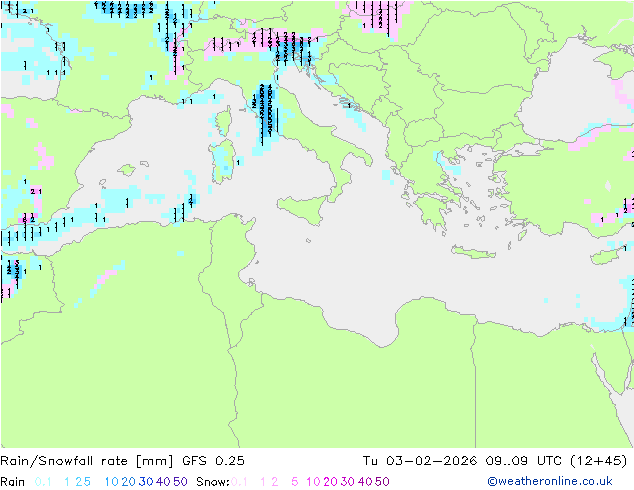Pick the Snow 30 legend value

(x=348, y=482)
